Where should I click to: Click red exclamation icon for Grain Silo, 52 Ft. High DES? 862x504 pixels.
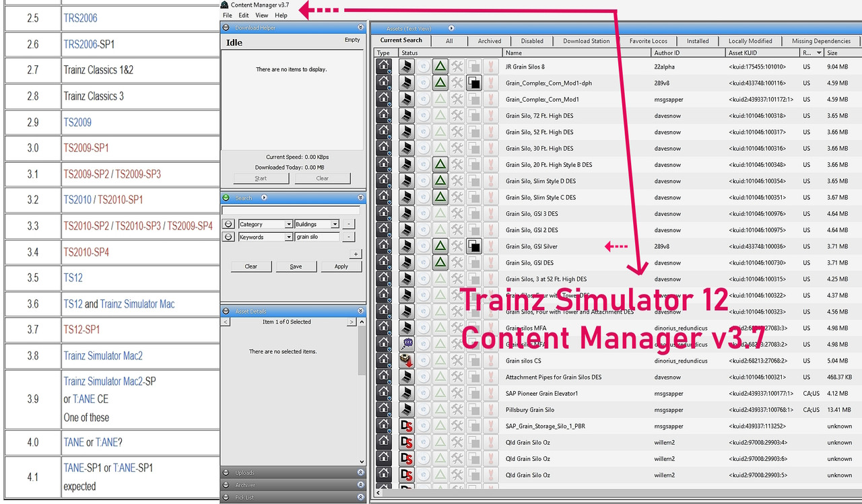pyautogui.click(x=491, y=132)
